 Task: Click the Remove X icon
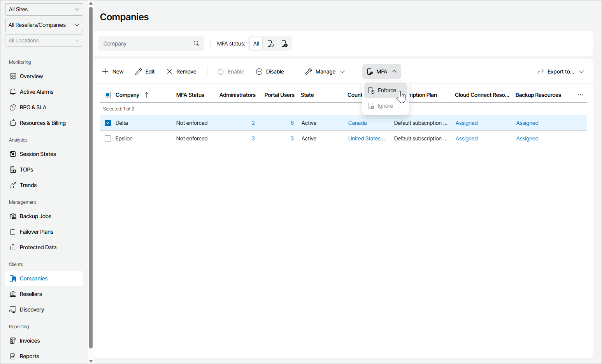(170, 72)
